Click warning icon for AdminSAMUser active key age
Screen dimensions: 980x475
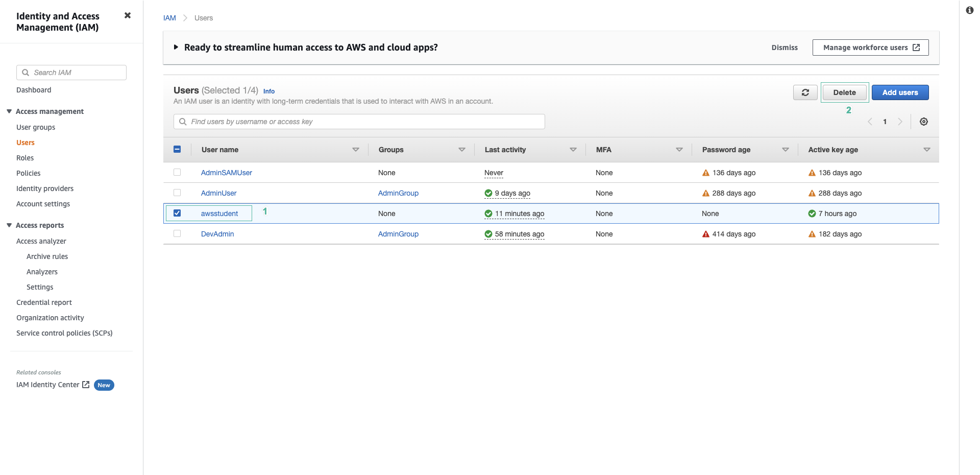coord(812,173)
